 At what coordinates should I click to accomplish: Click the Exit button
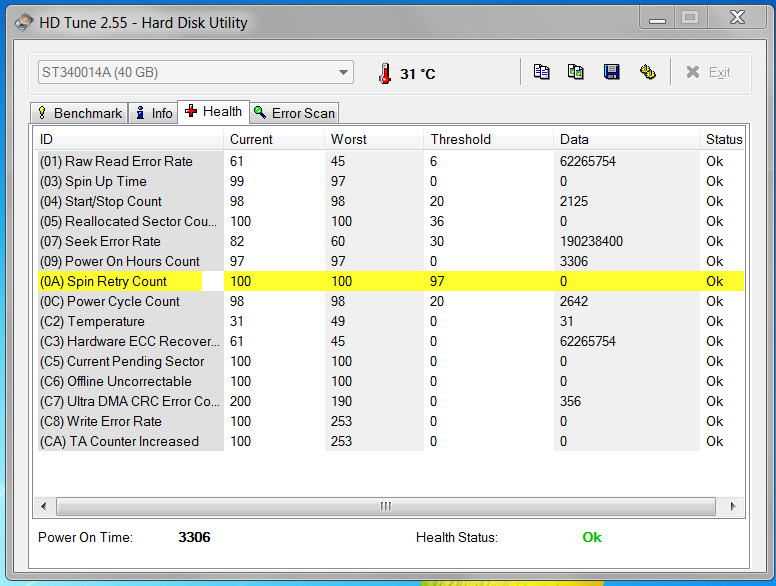pos(708,73)
